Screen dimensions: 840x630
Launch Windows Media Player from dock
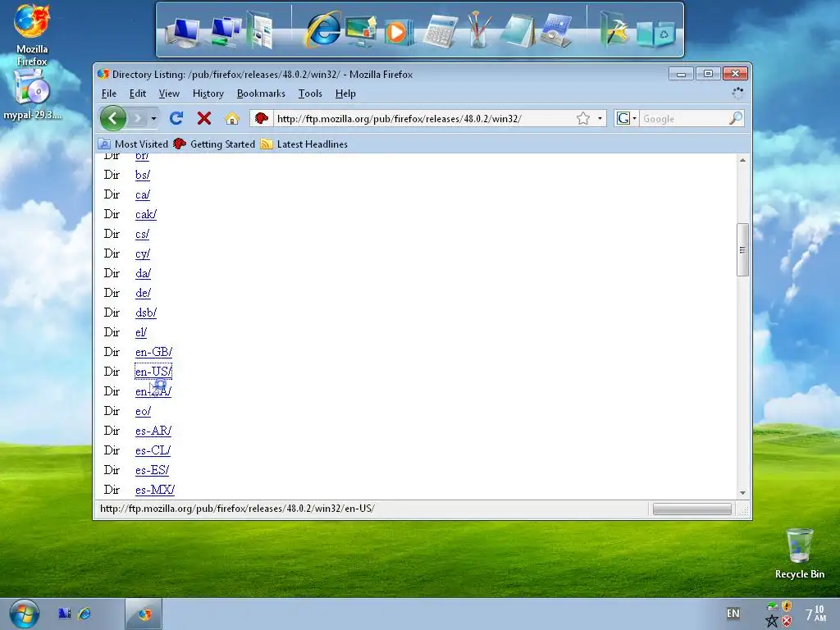tap(398, 32)
